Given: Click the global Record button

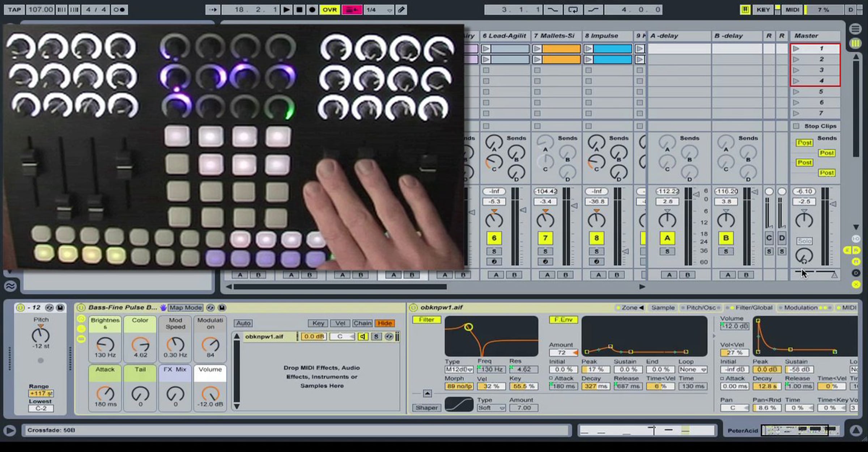Looking at the screenshot, I should 312,10.
